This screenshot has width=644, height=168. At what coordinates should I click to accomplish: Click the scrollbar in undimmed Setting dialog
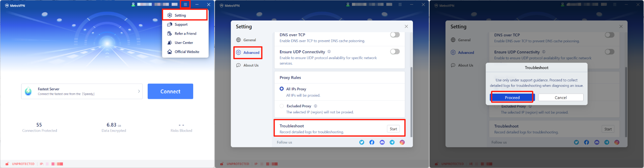pyautogui.click(x=411, y=101)
